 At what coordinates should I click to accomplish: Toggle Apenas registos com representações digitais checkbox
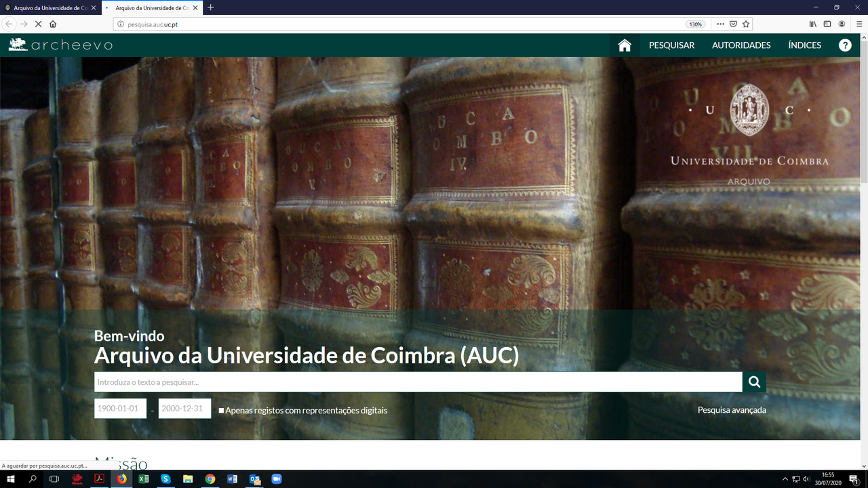221,411
